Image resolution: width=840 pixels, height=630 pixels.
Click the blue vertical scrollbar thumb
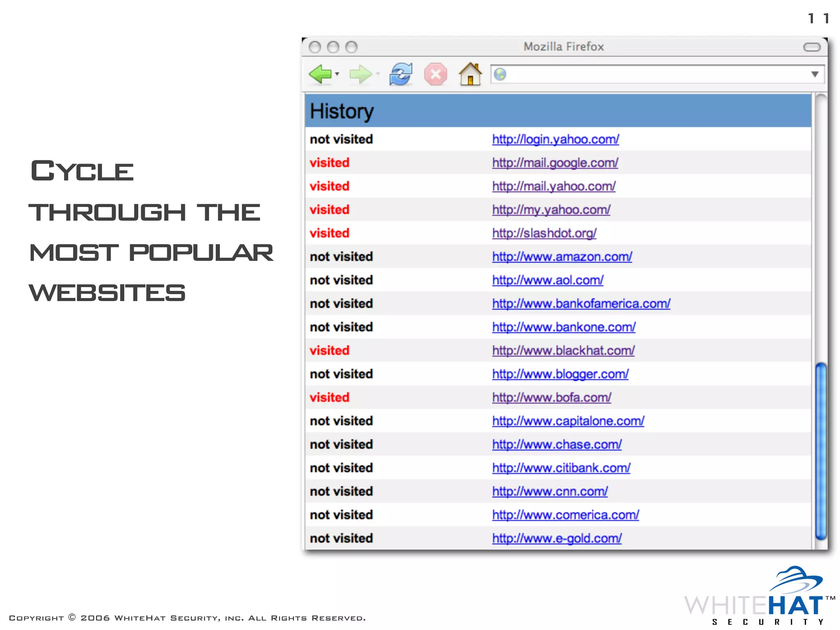(x=821, y=451)
